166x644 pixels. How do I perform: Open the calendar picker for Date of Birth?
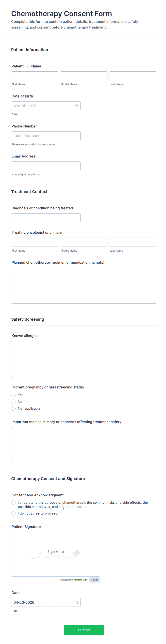(x=77, y=106)
